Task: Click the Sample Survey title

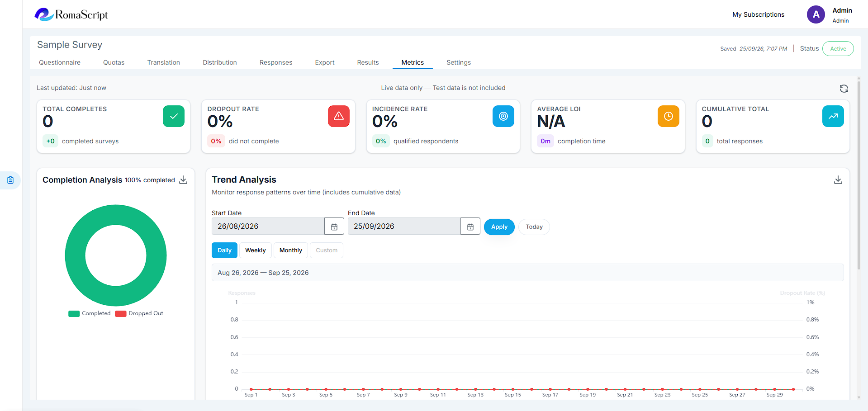Action: (x=70, y=45)
